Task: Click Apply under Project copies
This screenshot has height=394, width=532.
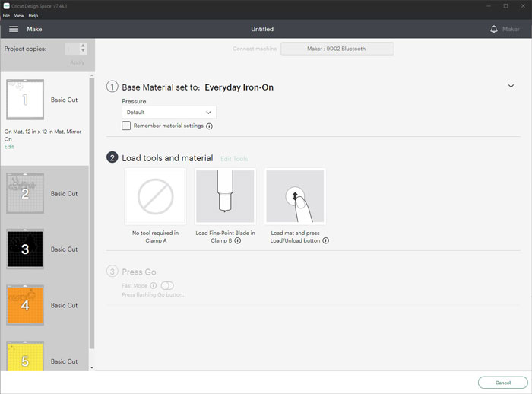Action: pyautogui.click(x=77, y=63)
